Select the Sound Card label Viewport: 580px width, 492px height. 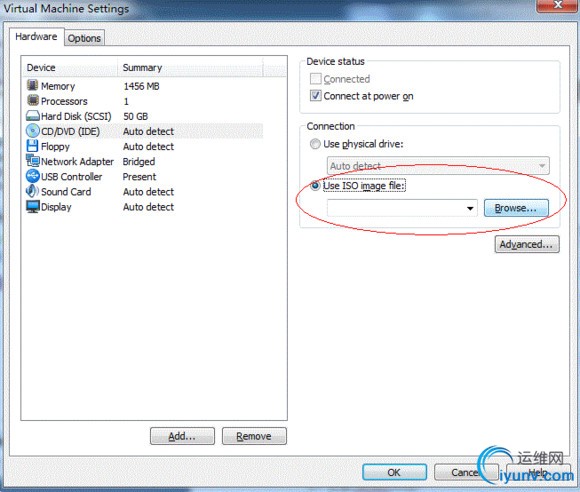[x=66, y=192]
